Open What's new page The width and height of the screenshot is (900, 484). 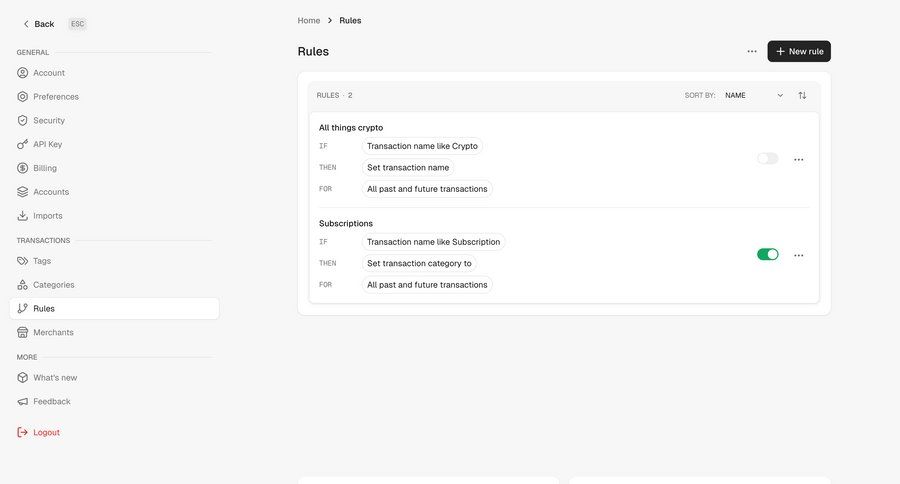[114, 378]
